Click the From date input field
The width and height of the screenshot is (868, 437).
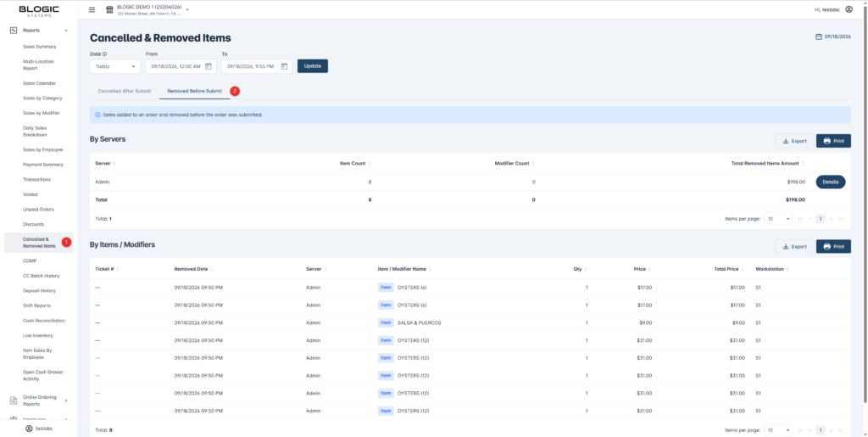tap(181, 66)
